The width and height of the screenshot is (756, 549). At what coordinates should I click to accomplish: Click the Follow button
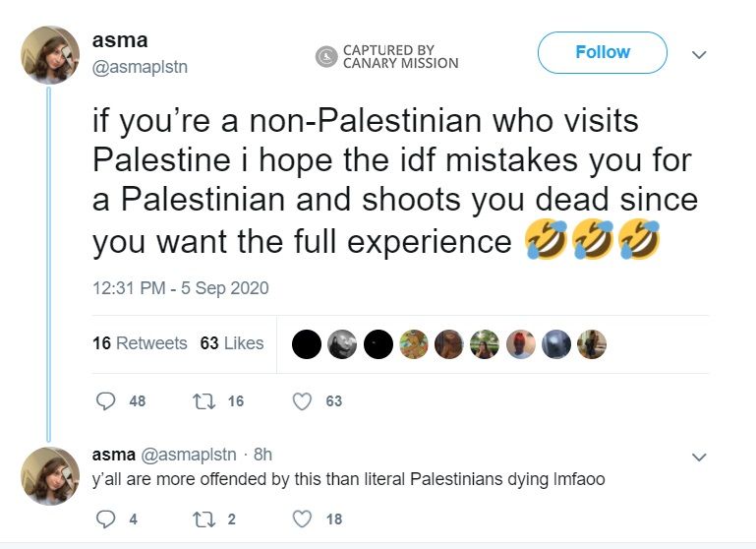tap(602, 52)
